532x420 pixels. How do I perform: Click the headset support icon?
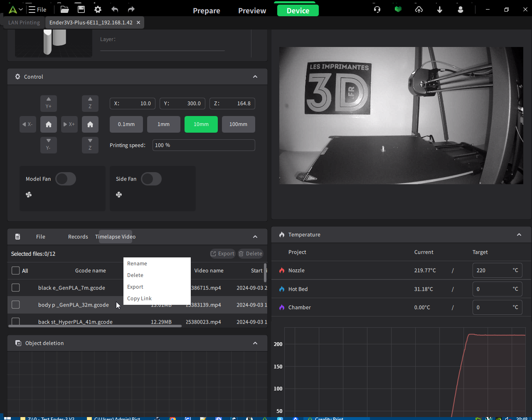click(377, 9)
